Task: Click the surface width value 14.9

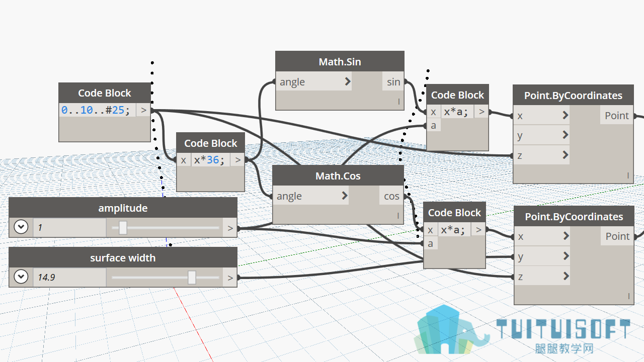Action: [x=69, y=277]
